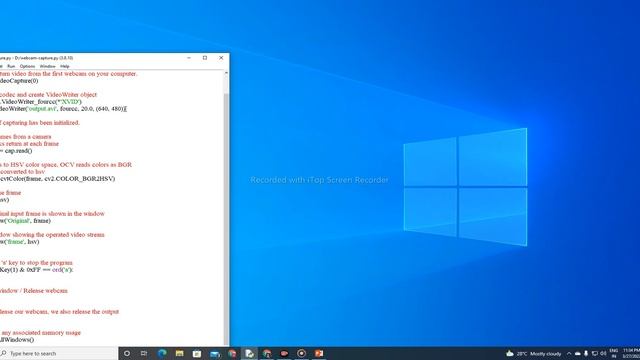Close the IDLE editor window

point(221,58)
